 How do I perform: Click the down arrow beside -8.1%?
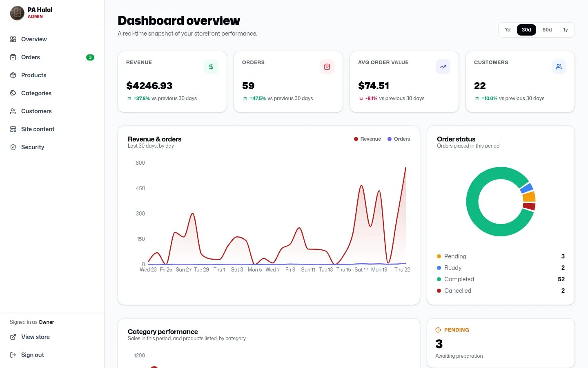coord(361,99)
